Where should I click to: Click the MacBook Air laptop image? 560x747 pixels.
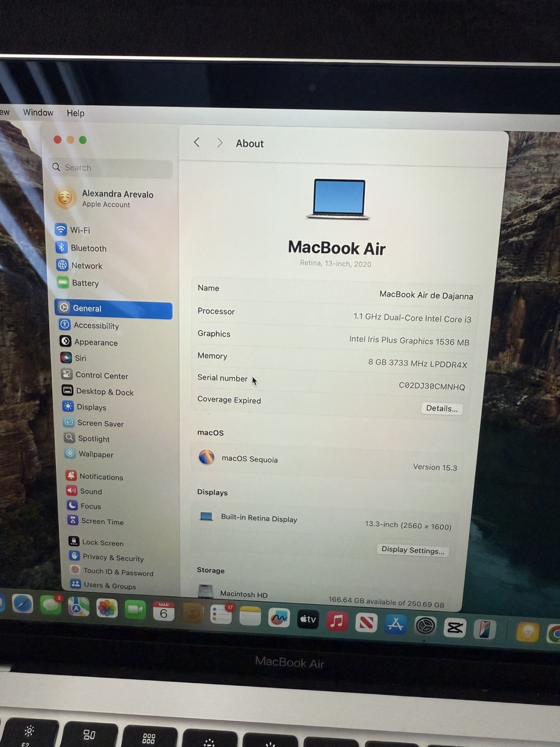[x=339, y=199]
